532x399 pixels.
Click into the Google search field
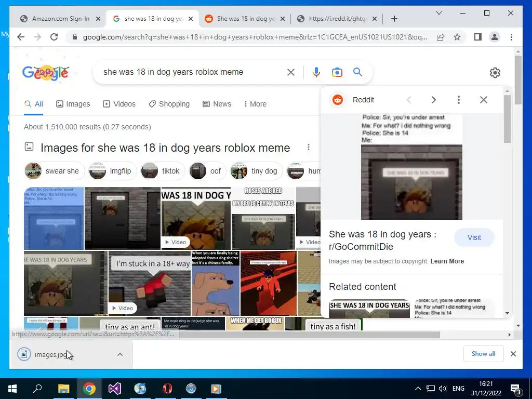click(193, 72)
